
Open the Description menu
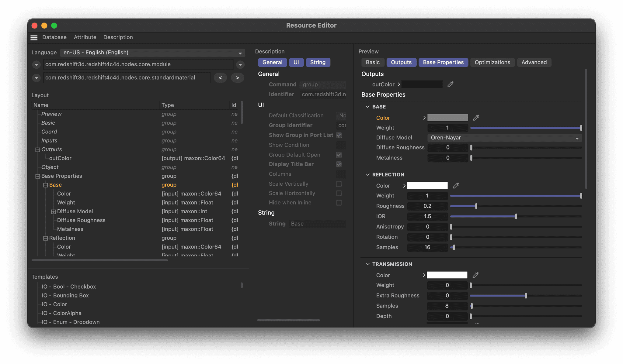118,37
